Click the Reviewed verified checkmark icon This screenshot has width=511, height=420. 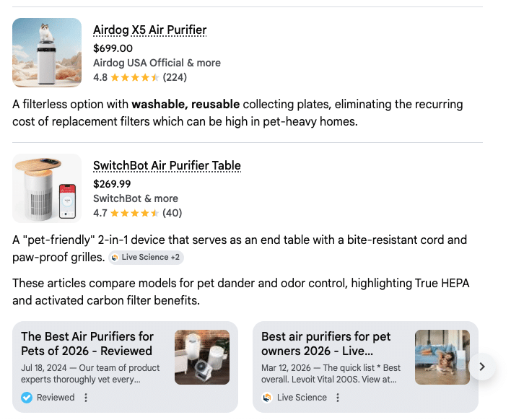[27, 398]
